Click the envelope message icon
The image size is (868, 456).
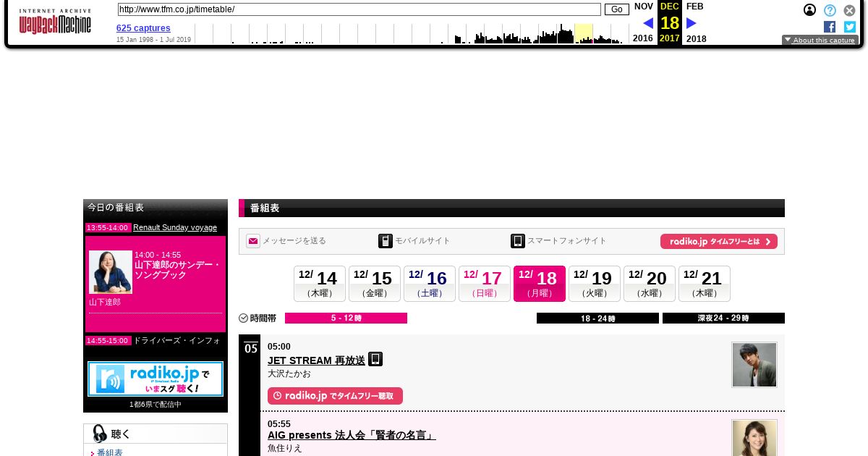(x=253, y=241)
